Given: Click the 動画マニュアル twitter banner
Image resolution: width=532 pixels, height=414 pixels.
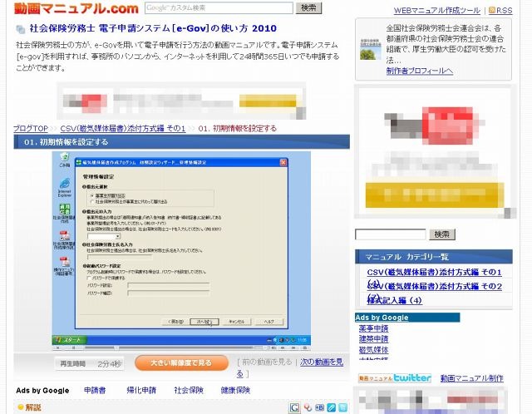Looking at the screenshot, I should pyautogui.click(x=395, y=377).
